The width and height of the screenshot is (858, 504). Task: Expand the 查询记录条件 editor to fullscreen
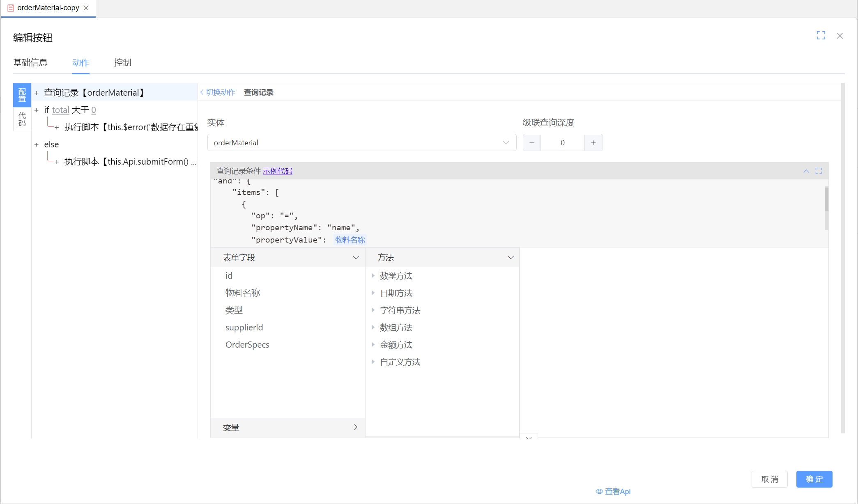pyautogui.click(x=819, y=171)
